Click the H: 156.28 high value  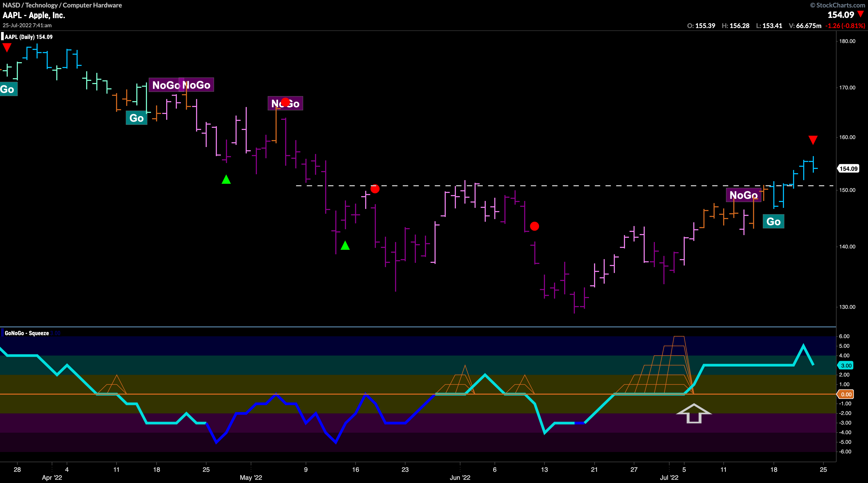736,26
